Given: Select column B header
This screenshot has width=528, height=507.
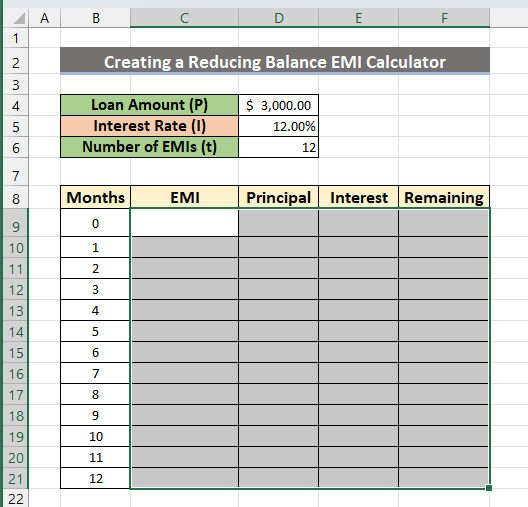Looking at the screenshot, I should click(96, 18).
